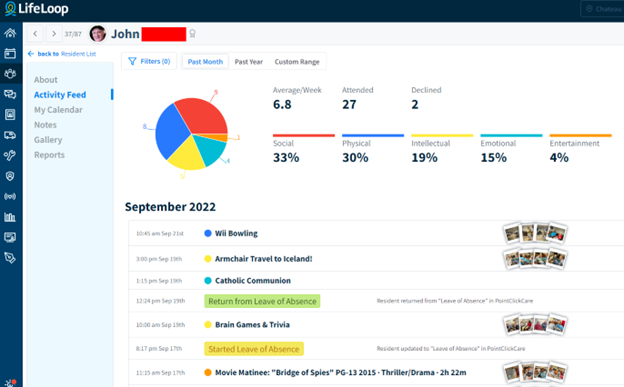Open the maintenance wrench icon in sidebar
This screenshot has height=387, width=624.
pos(10,155)
